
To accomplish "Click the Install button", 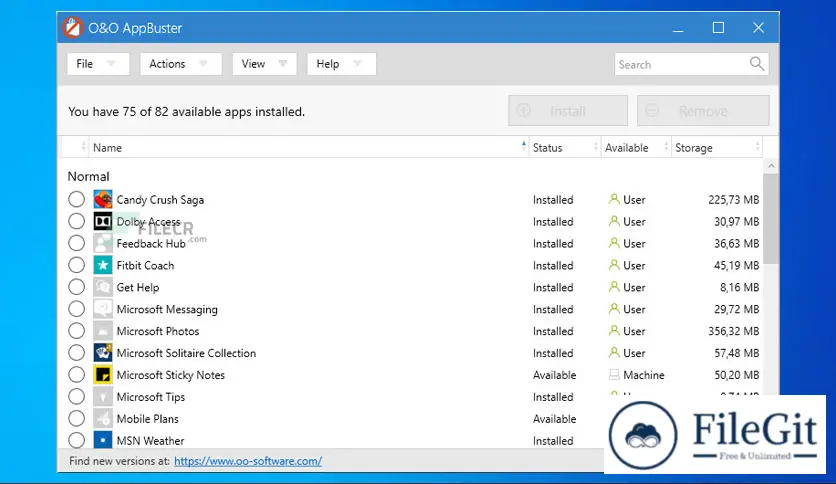I will pos(568,111).
